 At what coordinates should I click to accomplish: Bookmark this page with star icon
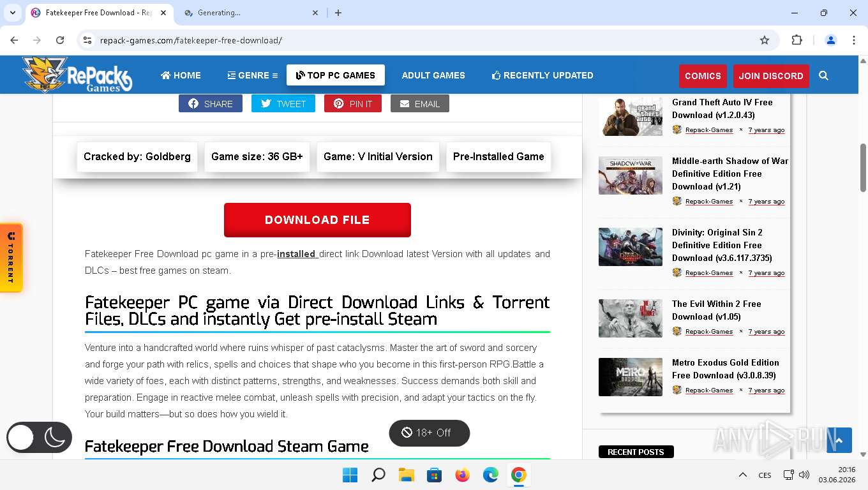[765, 40]
